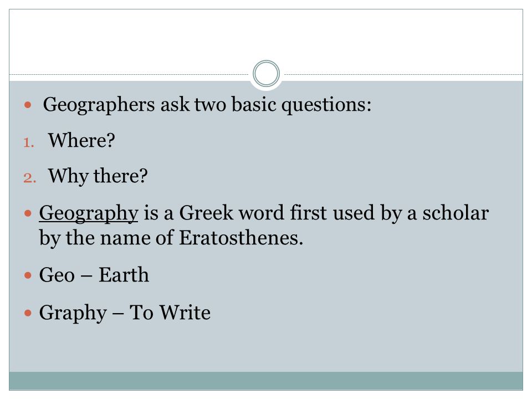This screenshot has height=399, width=532.
Task: Click the text 'Graphy – To Write'
Action: pos(125,313)
